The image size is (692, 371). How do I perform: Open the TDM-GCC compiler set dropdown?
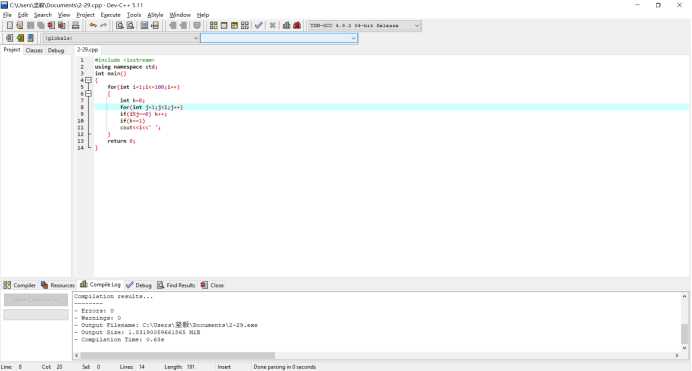365,26
